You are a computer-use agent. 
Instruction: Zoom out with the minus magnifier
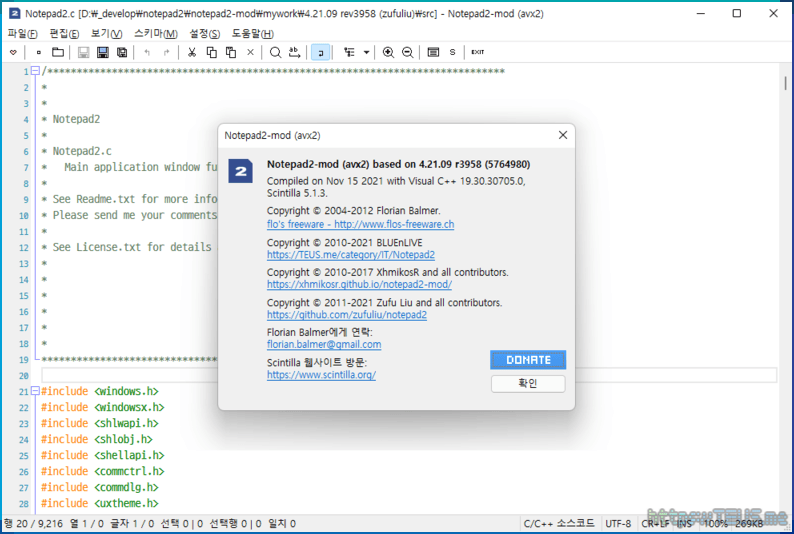click(408, 52)
